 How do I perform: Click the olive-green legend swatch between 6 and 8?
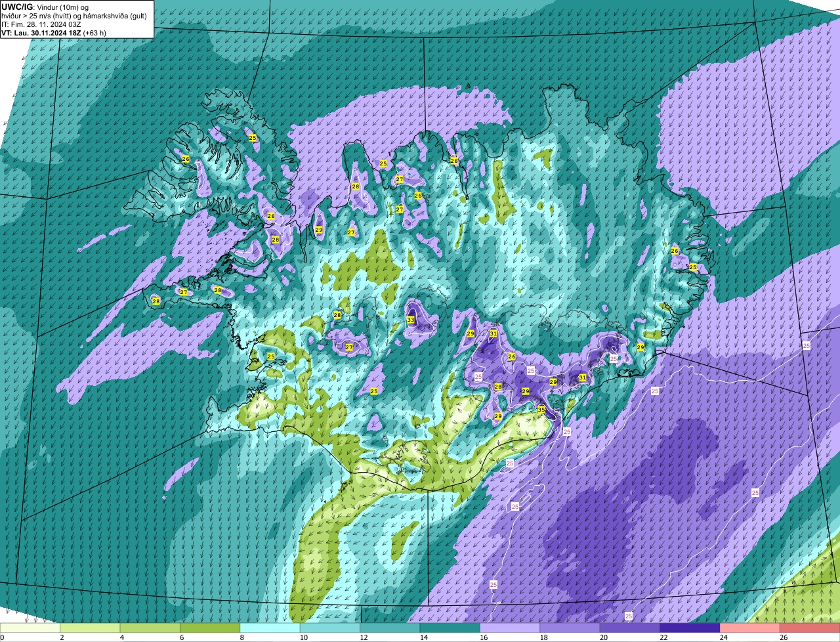(x=210, y=628)
